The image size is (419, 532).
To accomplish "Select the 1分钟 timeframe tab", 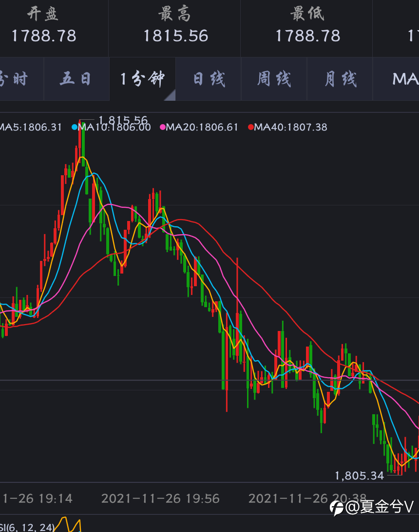I will [142, 79].
